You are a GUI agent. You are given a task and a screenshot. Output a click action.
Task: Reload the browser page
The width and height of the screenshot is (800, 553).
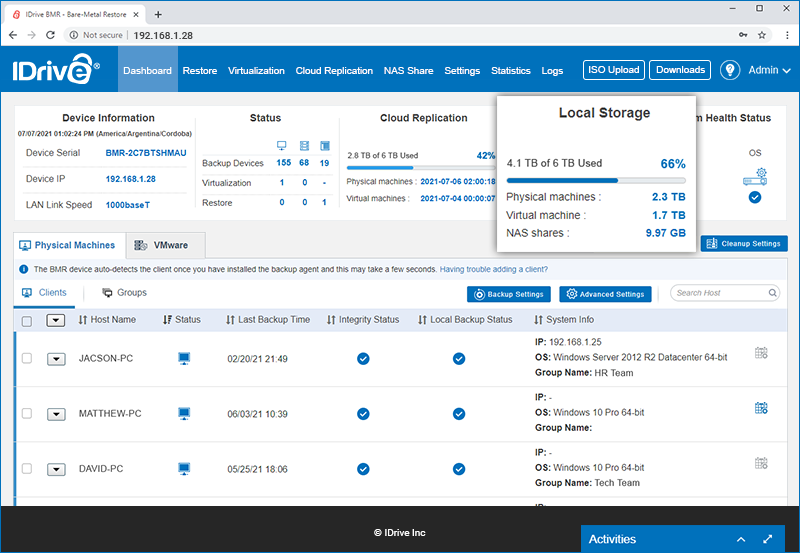[x=50, y=35]
